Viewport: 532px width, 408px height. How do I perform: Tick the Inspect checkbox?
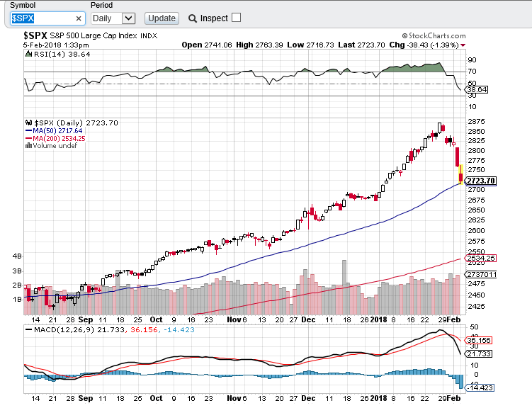point(236,18)
